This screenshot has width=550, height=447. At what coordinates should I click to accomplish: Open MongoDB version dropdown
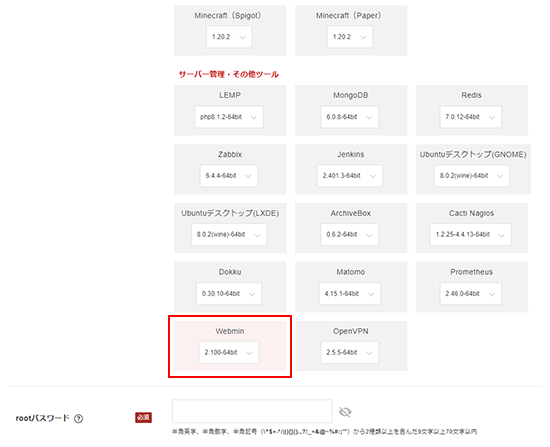[349, 117]
